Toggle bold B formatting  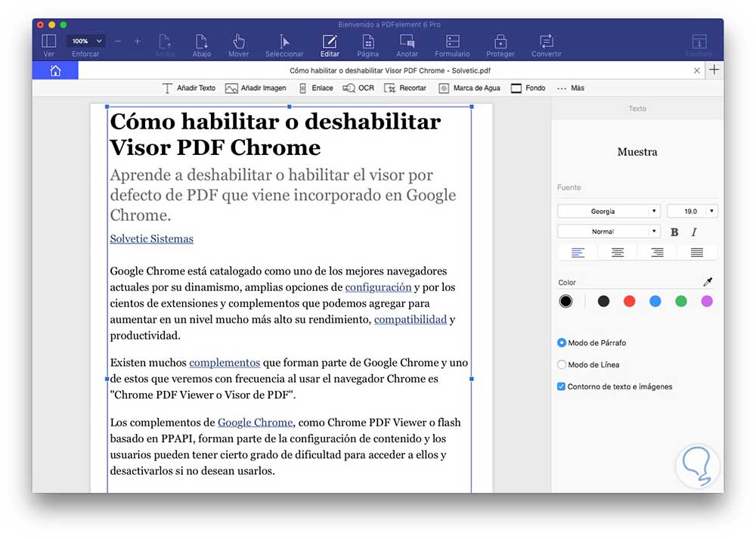coord(674,232)
